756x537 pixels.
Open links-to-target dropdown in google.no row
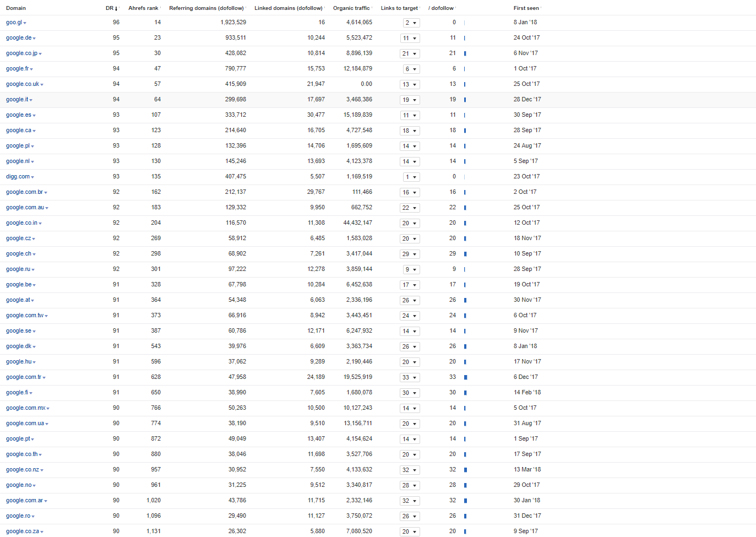[x=410, y=485]
